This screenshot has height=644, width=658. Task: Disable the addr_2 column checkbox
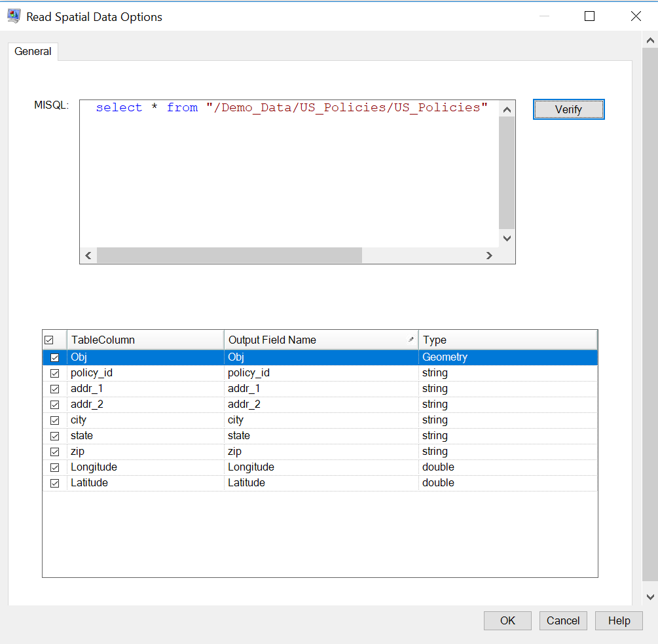(x=55, y=404)
